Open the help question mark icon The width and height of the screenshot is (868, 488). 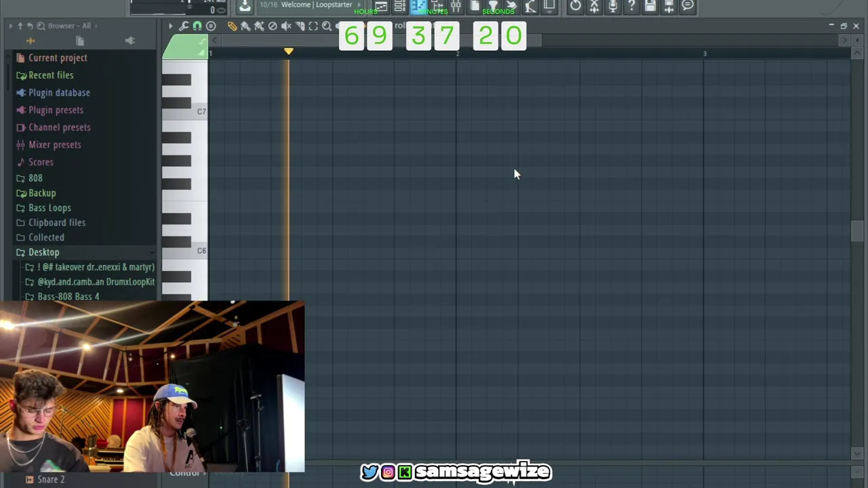pyautogui.click(x=631, y=6)
